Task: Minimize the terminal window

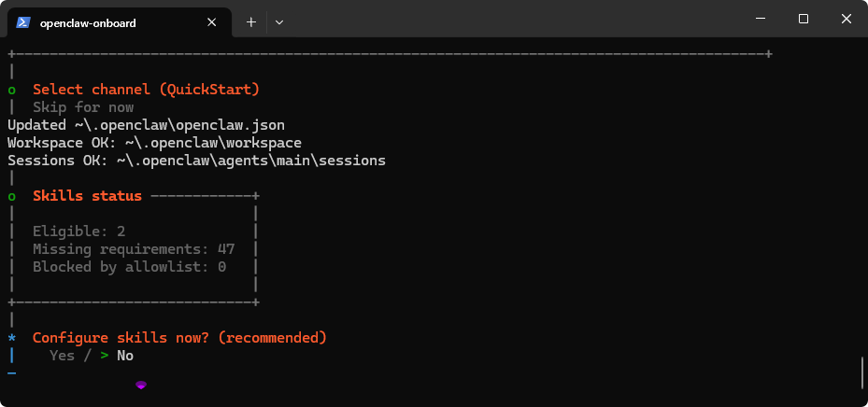Action: coord(760,19)
